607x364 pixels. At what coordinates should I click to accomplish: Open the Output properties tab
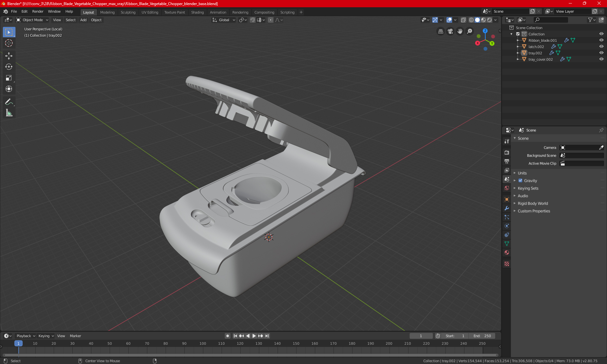pyautogui.click(x=507, y=161)
